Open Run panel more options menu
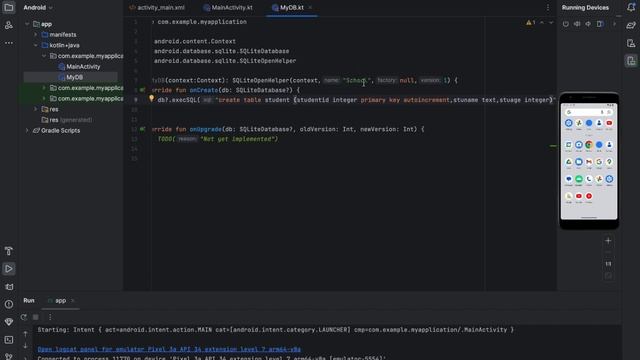This screenshot has width=640, height=360. click(x=50, y=317)
